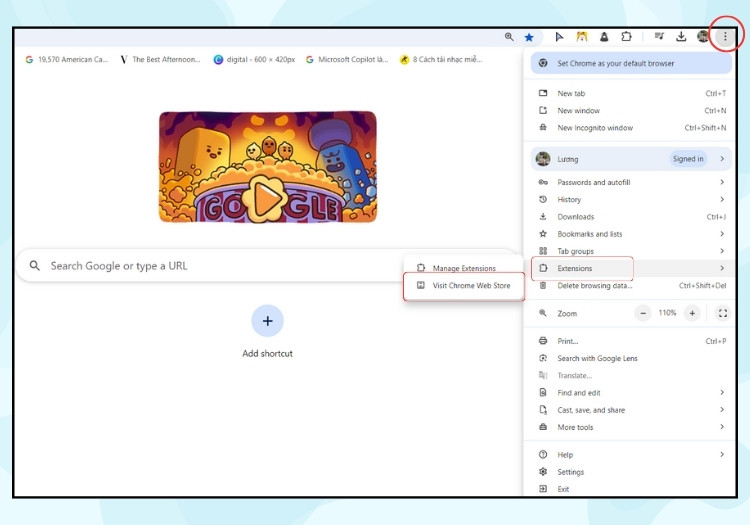Select Search with Google Lens
The image size is (750, 525).
(631, 358)
